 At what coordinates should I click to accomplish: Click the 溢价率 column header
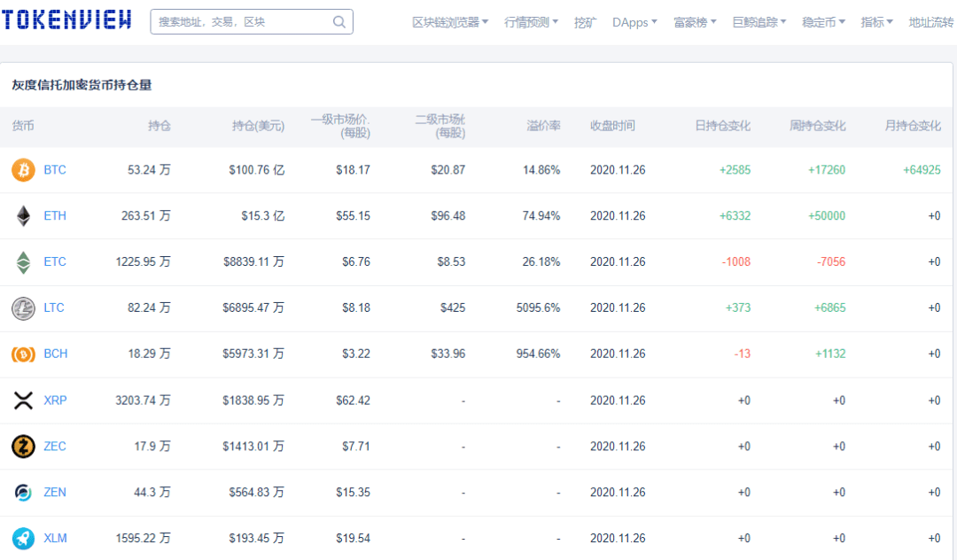[543, 127]
